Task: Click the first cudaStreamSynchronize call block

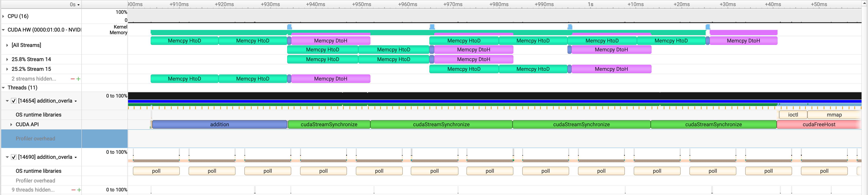Action: point(329,124)
